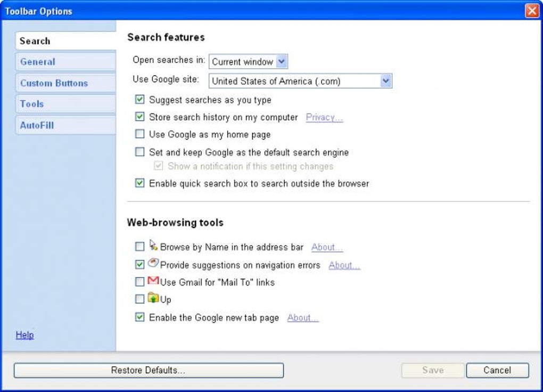Click the Browse by Name cursor icon

[x=153, y=245]
